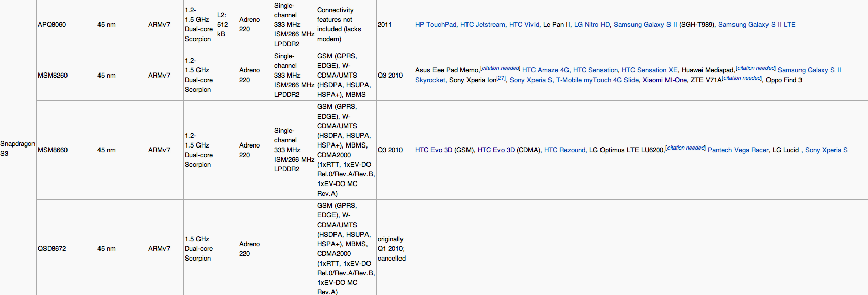This screenshot has height=295, width=868.
Task: Click ARMv7 in the MSM8260 row
Action: [159, 76]
